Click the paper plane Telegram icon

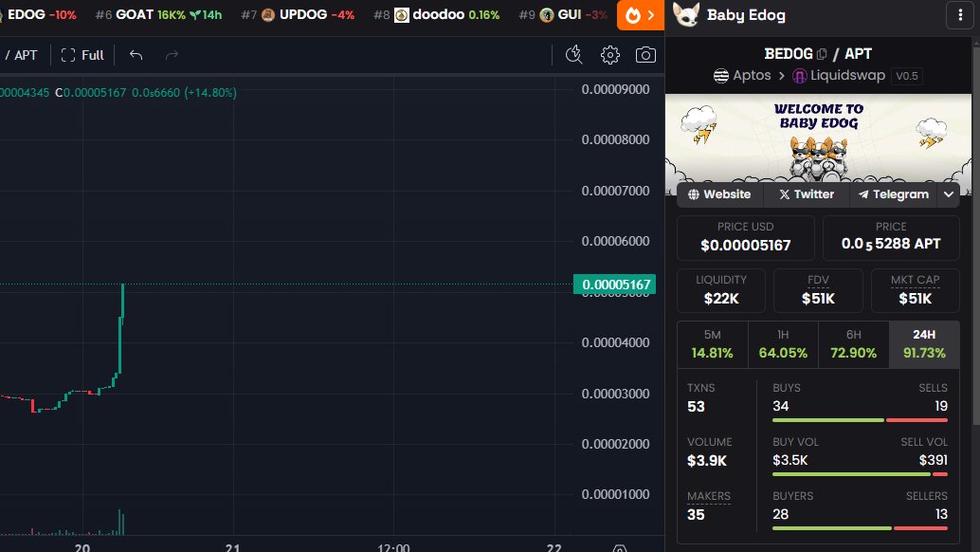(x=863, y=194)
